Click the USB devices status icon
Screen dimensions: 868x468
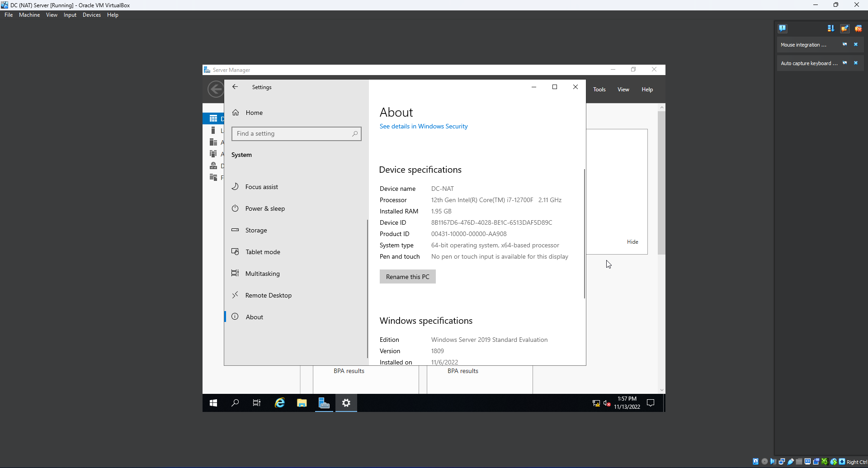790,462
